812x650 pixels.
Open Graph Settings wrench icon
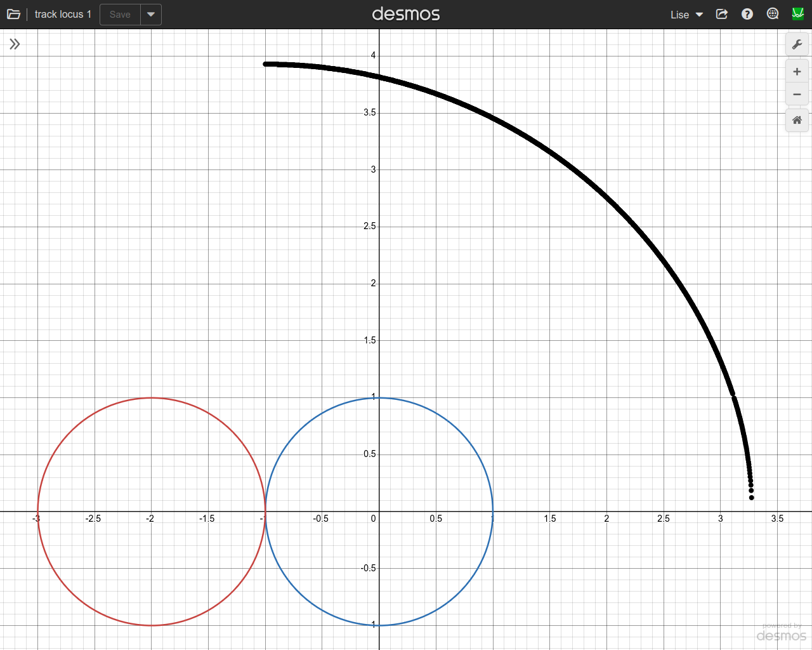(x=797, y=44)
